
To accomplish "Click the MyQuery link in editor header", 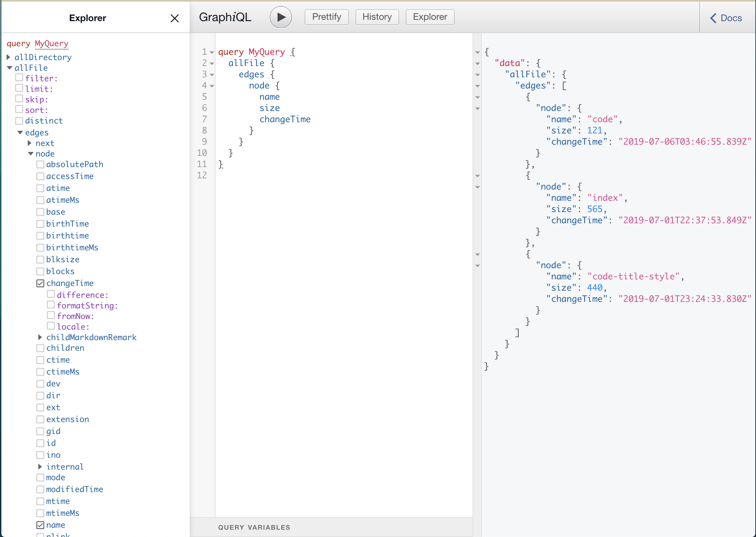I will [52, 44].
